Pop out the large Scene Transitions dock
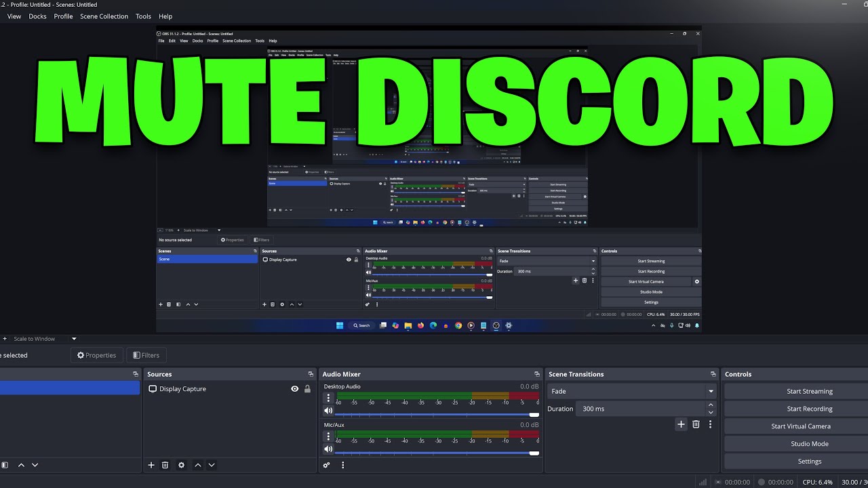 click(713, 374)
